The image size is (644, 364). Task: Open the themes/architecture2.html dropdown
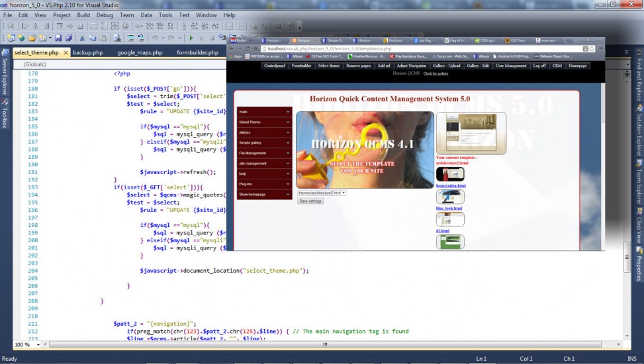(321, 193)
